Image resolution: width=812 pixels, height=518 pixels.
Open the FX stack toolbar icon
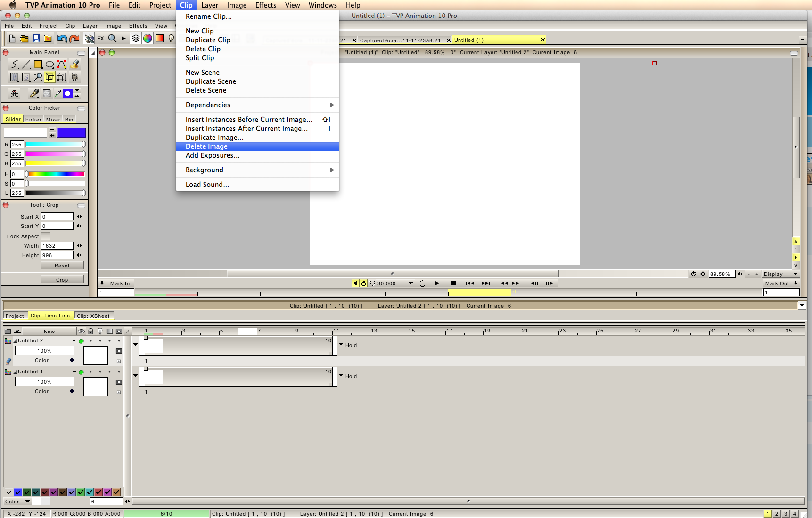pyautogui.click(x=100, y=39)
